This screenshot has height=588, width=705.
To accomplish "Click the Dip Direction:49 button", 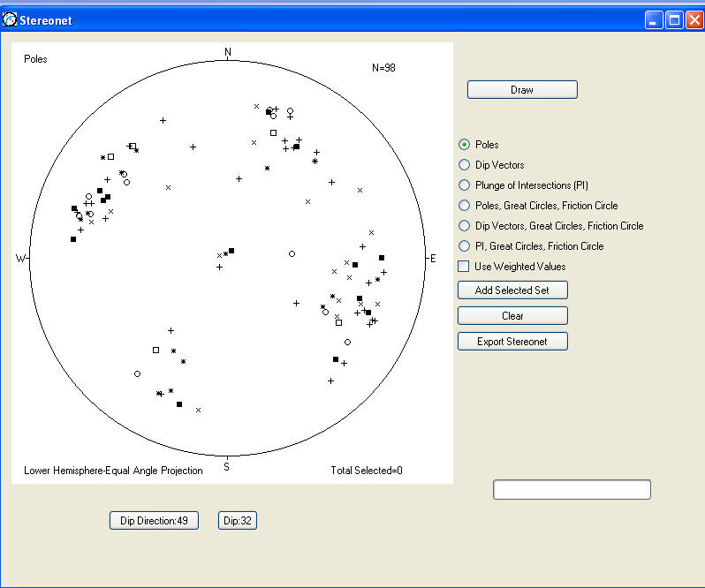I will pos(154,521).
